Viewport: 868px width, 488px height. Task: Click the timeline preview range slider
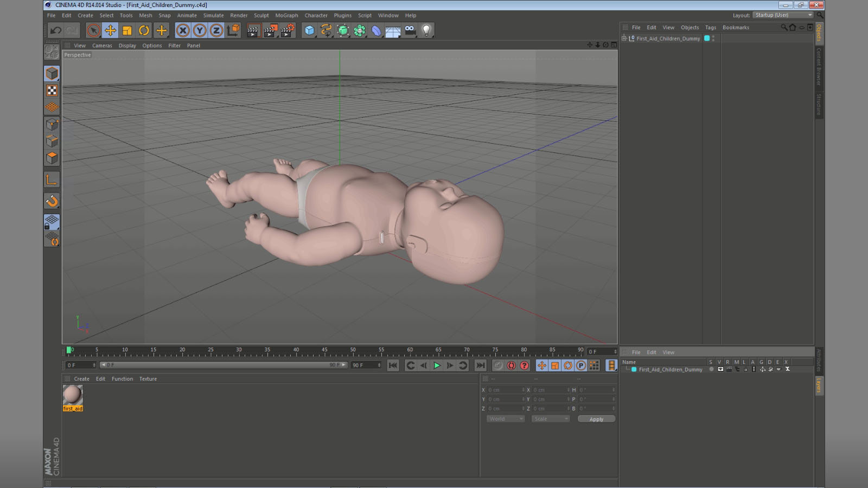tap(224, 365)
